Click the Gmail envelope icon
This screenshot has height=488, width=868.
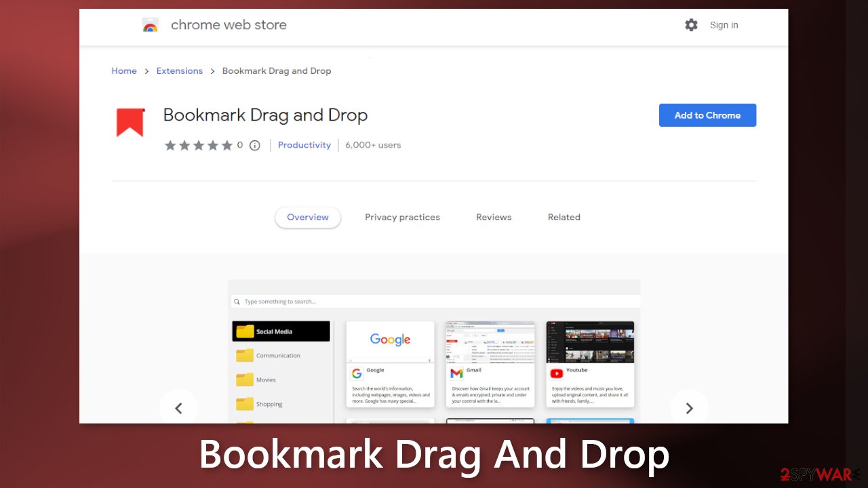456,373
